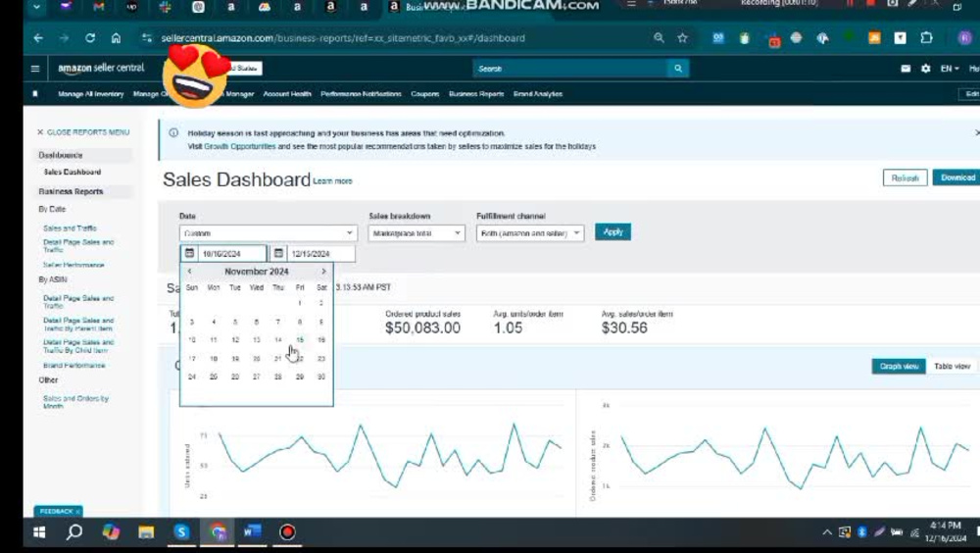Click the Apply button
This screenshot has height=553, width=980.
(x=612, y=231)
